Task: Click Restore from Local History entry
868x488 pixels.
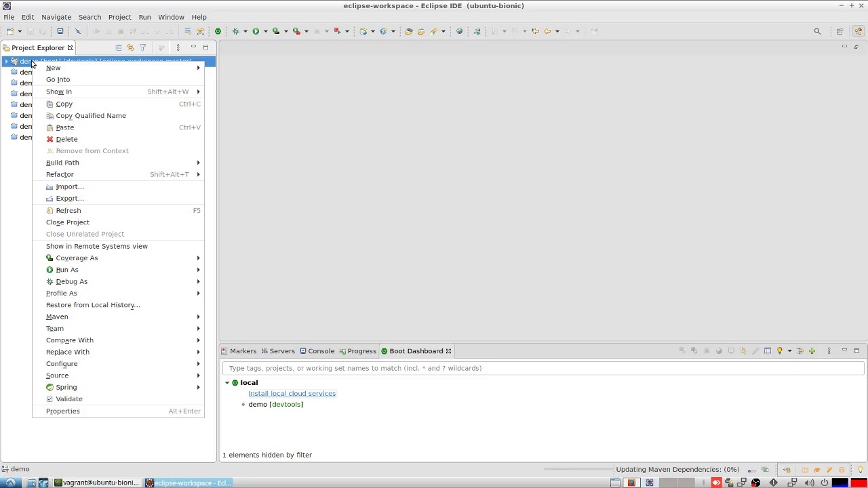Action: (118, 305)
